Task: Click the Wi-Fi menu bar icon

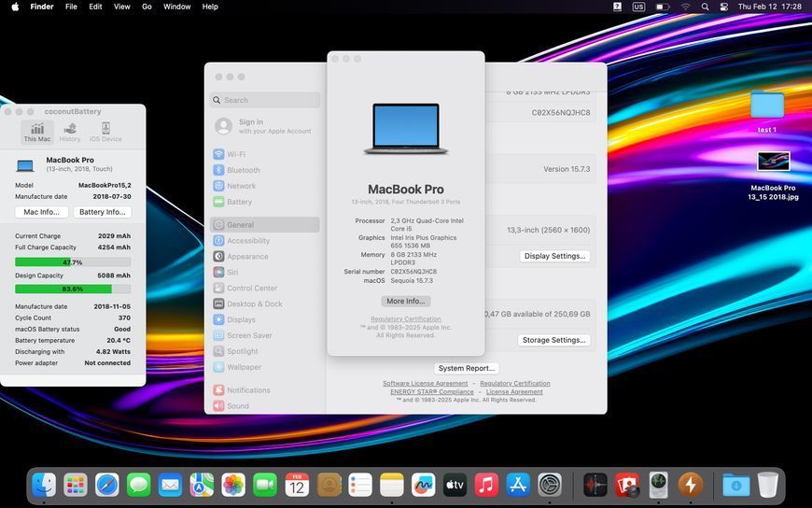Action: (686, 7)
